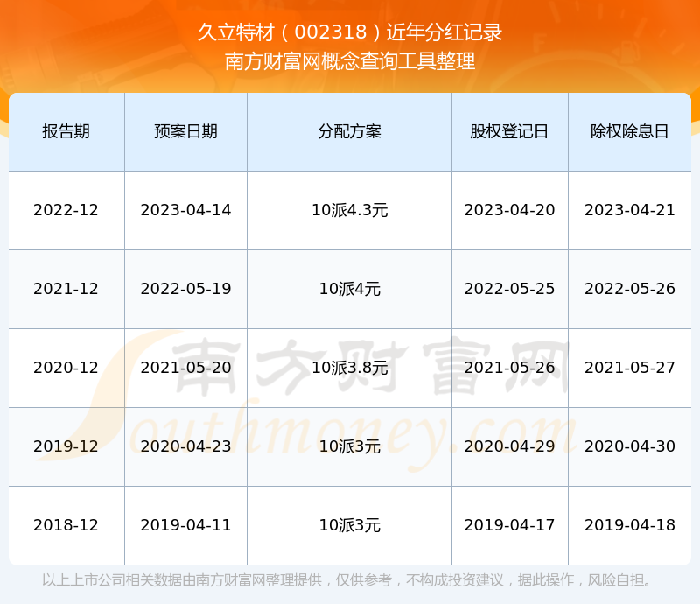The image size is (700, 604).
Task: Click ex-dividend date 2019-04-18
Action: [x=629, y=524]
